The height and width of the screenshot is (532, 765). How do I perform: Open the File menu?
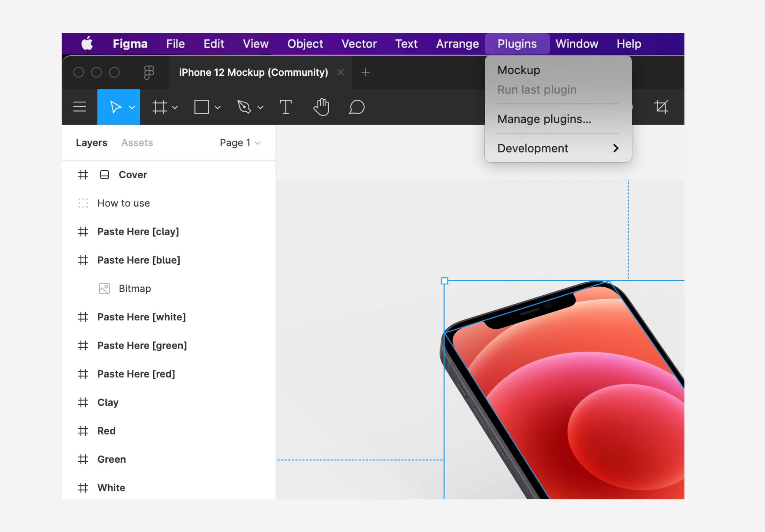(175, 44)
